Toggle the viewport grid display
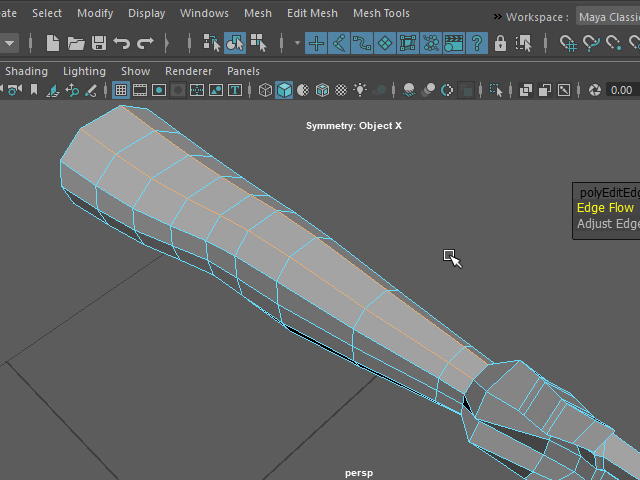 [121, 90]
